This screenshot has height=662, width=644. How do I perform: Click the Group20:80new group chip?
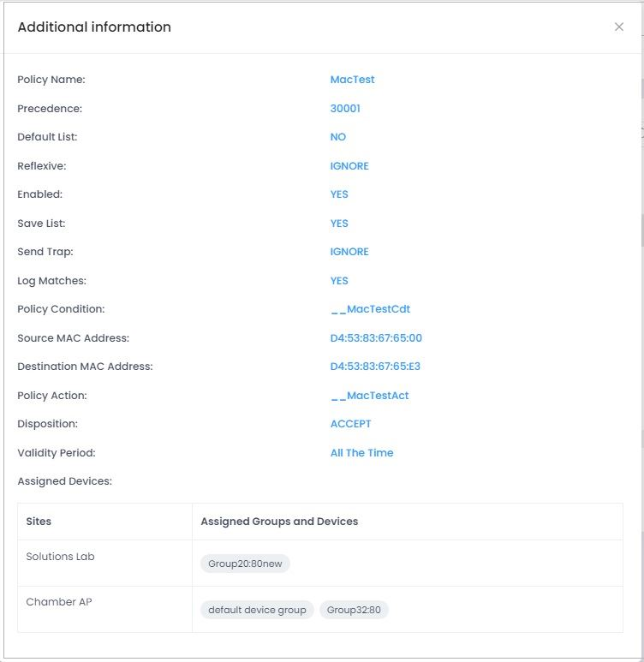pyautogui.click(x=245, y=564)
